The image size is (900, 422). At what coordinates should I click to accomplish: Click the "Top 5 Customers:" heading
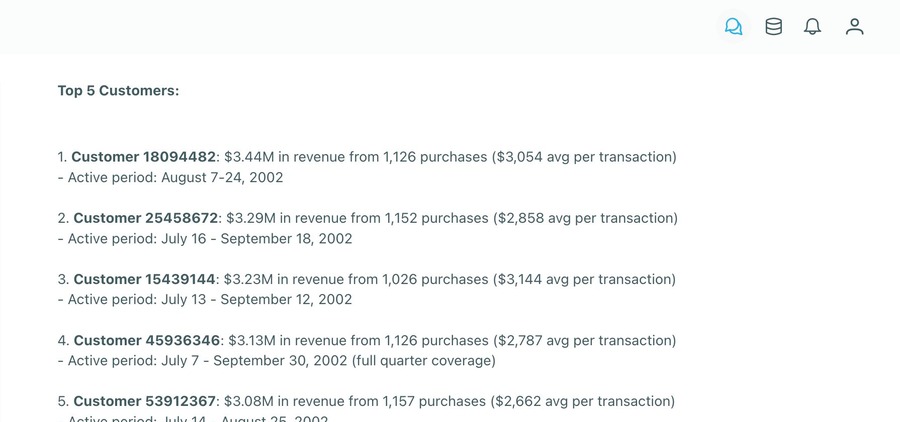click(118, 91)
